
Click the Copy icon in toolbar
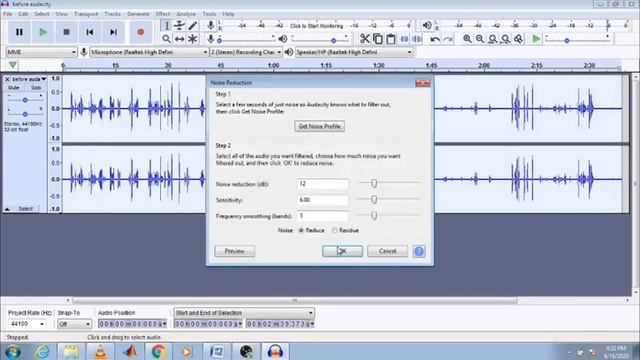tap(378, 39)
